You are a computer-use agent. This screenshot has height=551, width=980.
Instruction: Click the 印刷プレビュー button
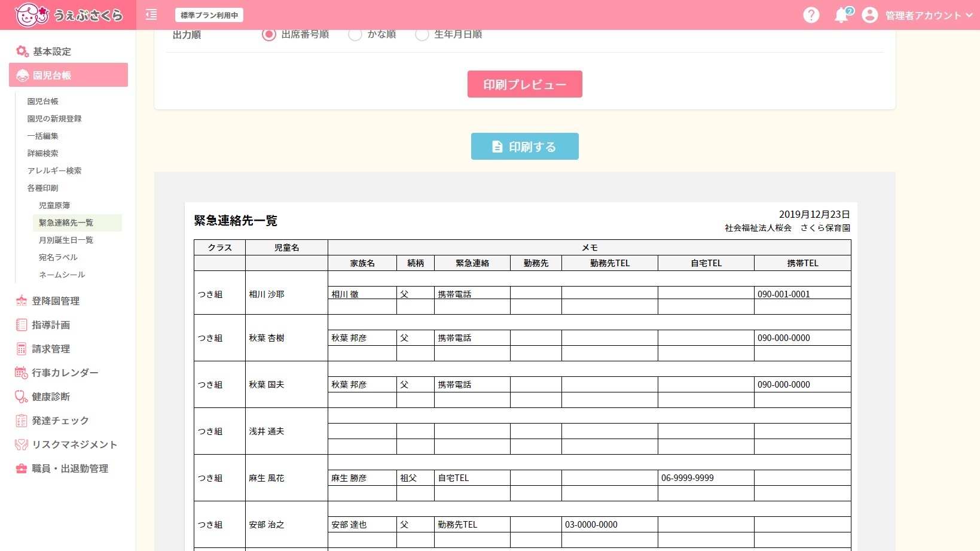(524, 84)
